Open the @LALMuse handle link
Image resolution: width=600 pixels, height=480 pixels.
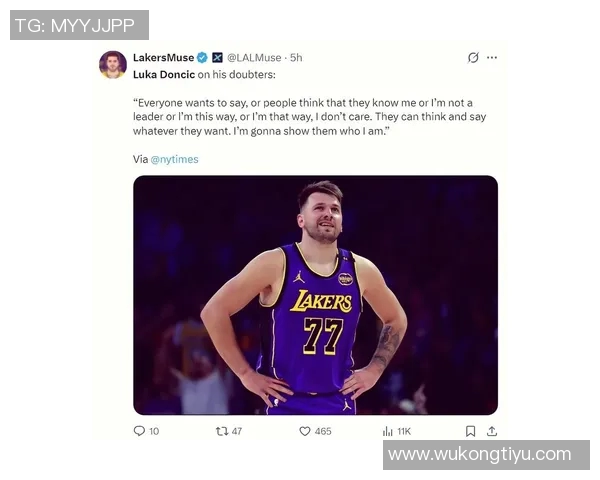click(x=253, y=58)
